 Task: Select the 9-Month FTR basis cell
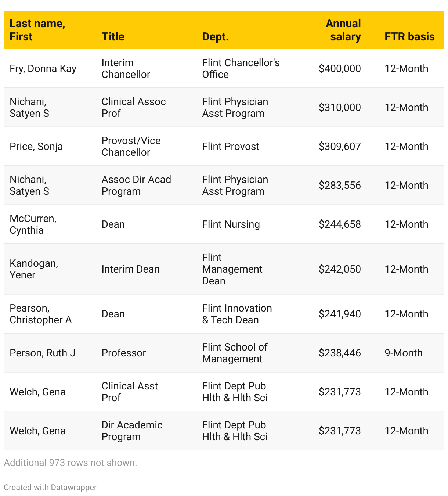pyautogui.click(x=403, y=353)
